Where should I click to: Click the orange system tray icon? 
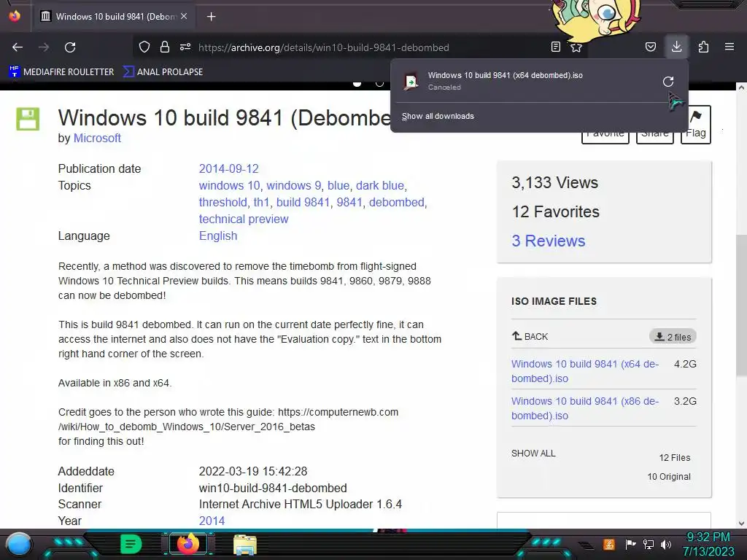pyautogui.click(x=609, y=544)
